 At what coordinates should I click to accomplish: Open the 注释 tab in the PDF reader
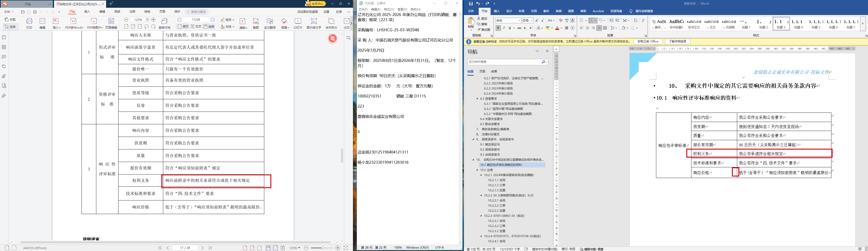[133, 12]
